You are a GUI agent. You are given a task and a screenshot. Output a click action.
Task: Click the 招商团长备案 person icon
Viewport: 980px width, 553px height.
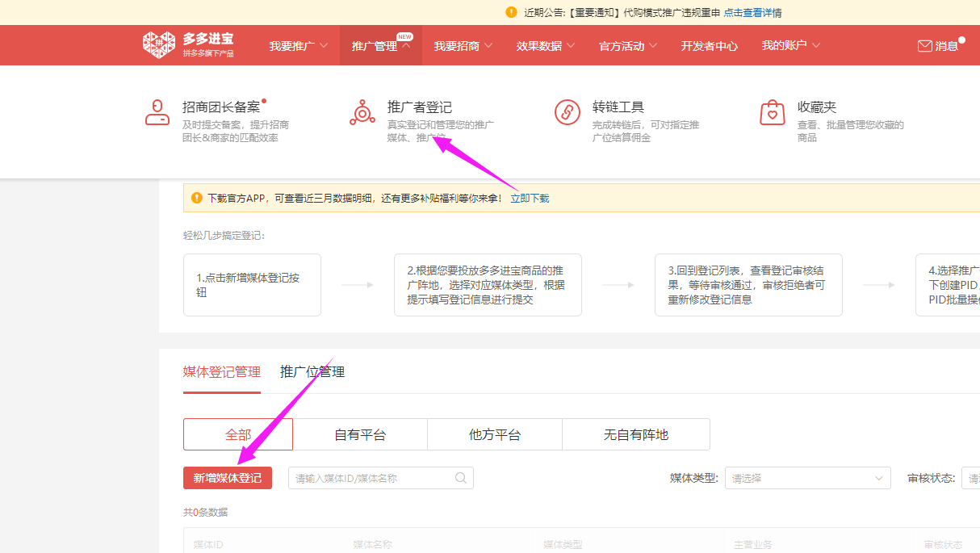tap(157, 112)
